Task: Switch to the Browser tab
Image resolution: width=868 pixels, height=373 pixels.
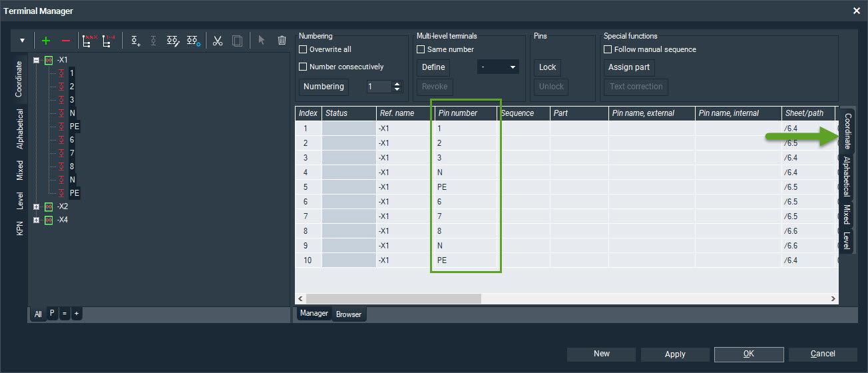Action: (349, 314)
